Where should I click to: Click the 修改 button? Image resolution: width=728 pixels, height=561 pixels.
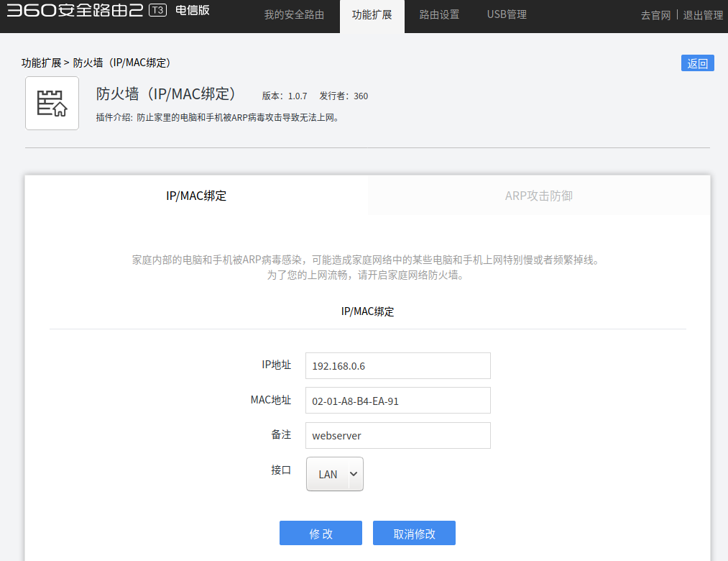coord(321,534)
